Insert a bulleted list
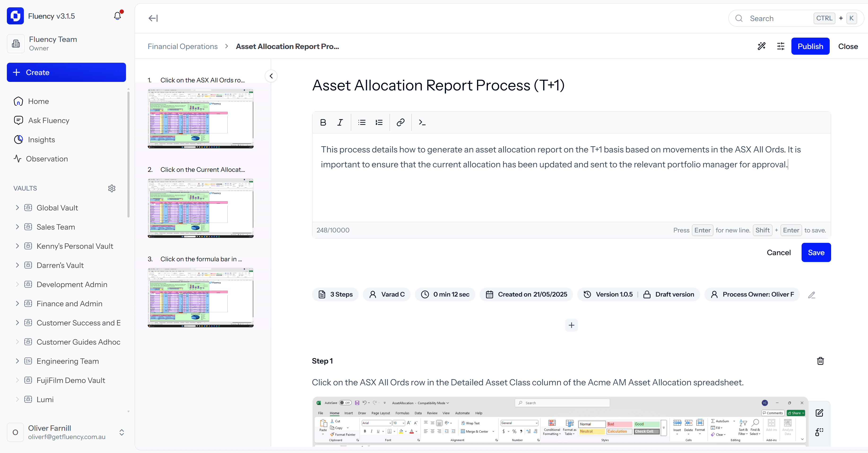The width and height of the screenshot is (868, 453). point(362,122)
